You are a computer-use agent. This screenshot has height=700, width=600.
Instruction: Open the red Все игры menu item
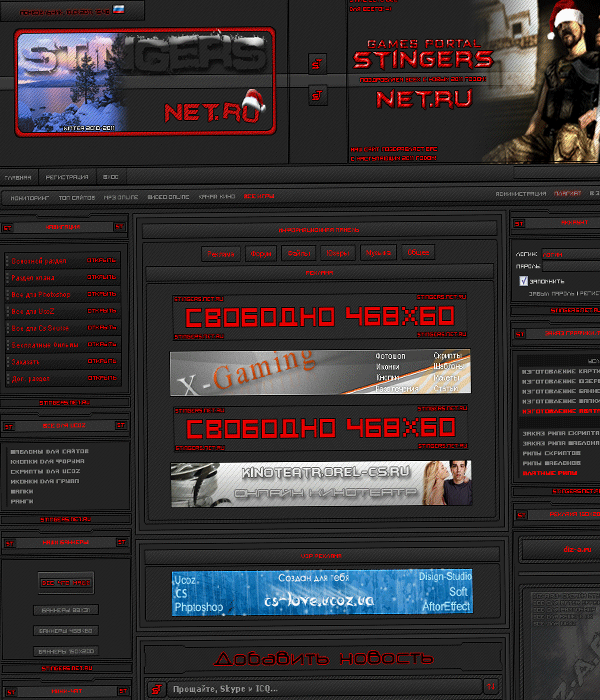click(259, 196)
